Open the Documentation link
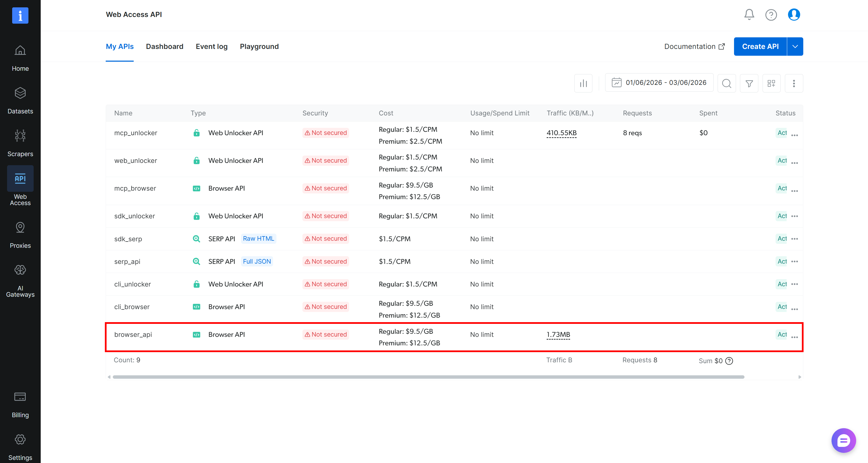This screenshot has width=868, height=463. [694, 47]
